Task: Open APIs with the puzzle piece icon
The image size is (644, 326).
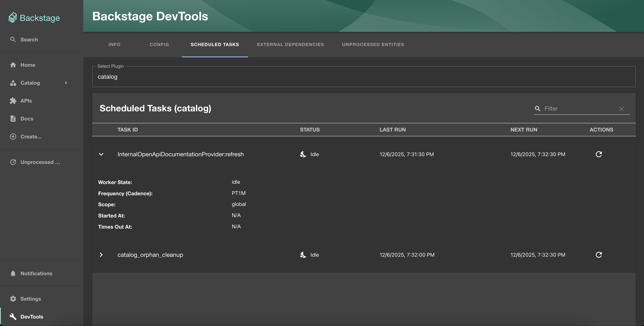Action: pos(13,101)
